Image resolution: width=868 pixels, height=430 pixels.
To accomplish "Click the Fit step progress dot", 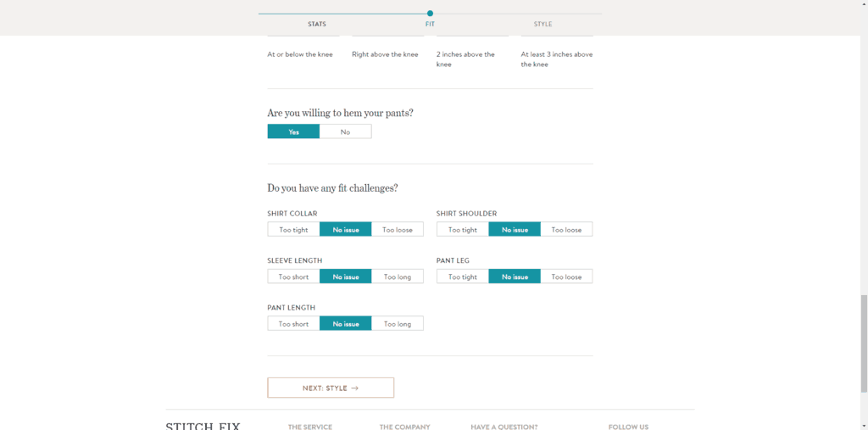I will tap(430, 14).
